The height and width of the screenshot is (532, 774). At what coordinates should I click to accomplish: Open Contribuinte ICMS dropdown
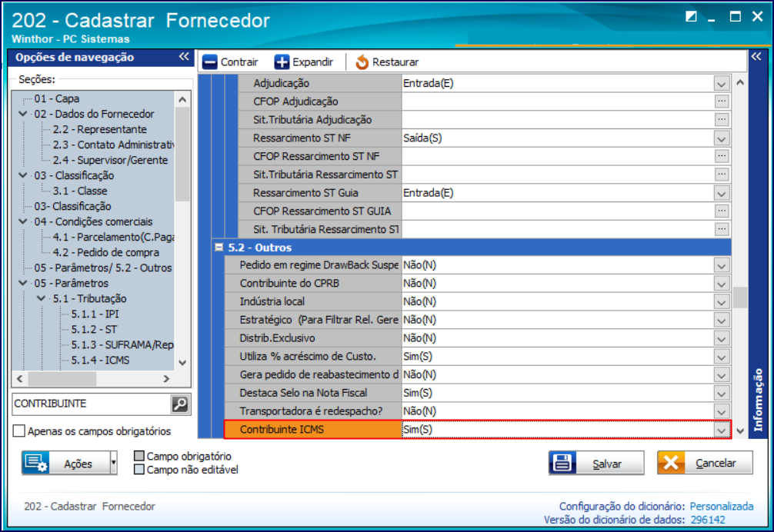coord(722,430)
